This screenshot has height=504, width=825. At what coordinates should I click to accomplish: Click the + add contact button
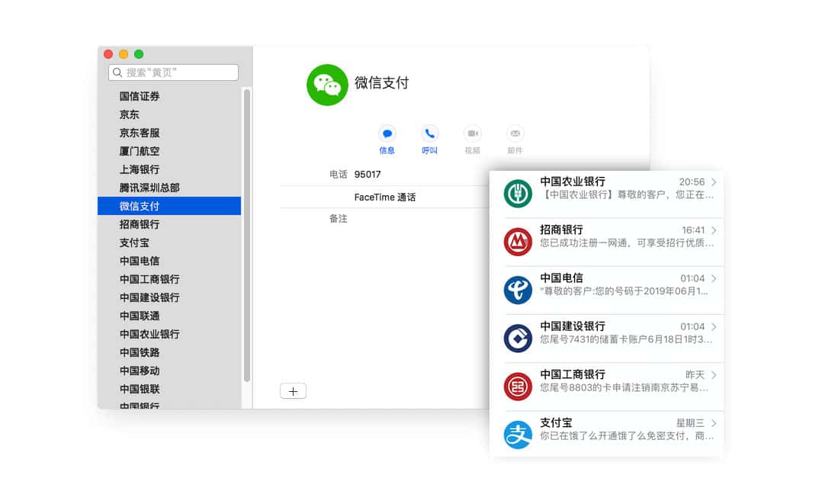point(293,390)
